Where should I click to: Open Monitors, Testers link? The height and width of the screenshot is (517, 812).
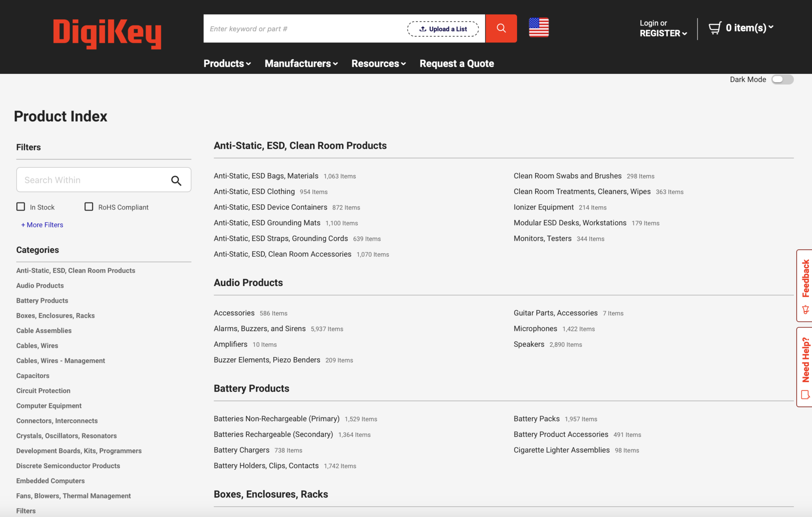click(542, 238)
